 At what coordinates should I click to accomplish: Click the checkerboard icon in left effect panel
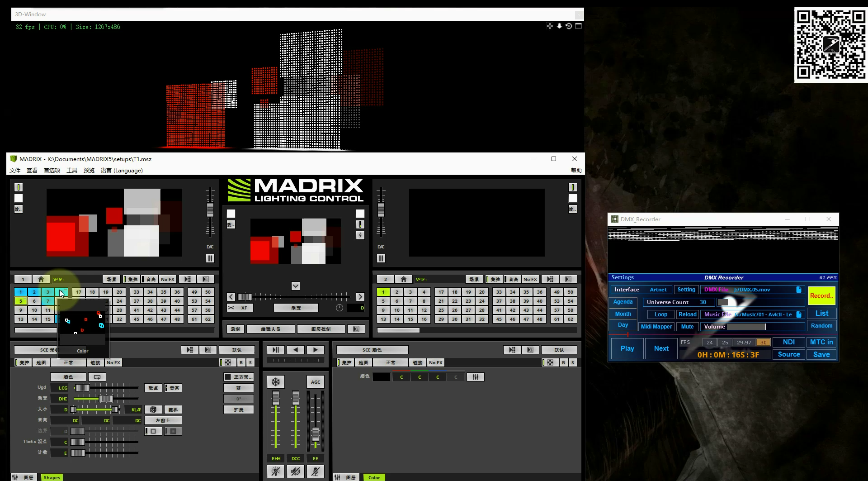pos(228,362)
